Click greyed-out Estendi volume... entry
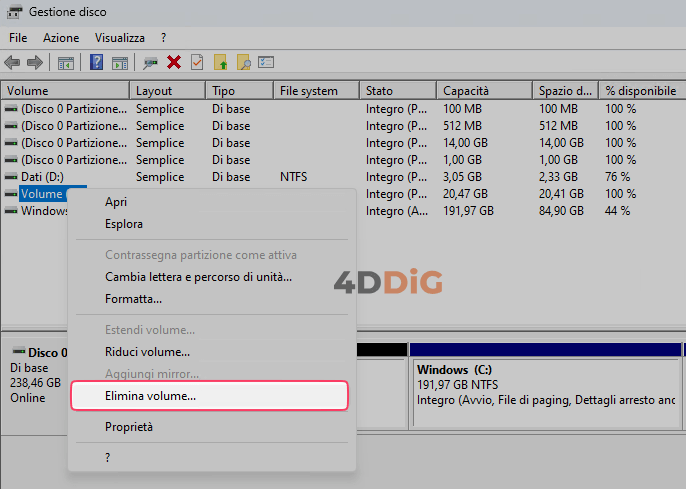 point(212,330)
